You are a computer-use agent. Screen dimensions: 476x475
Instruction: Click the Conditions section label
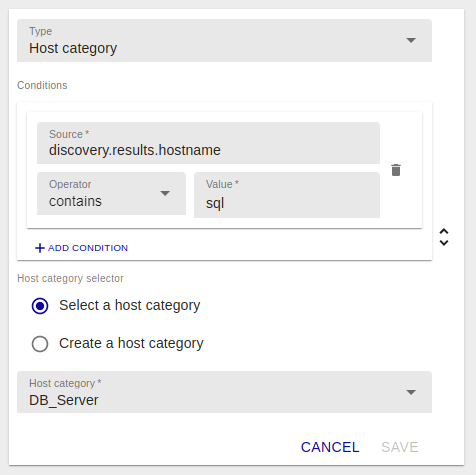[42, 85]
